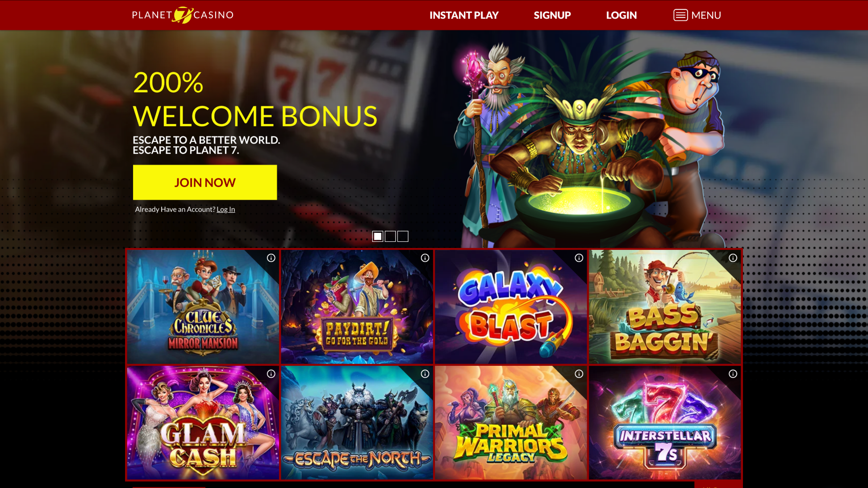The image size is (868, 488).
Task: Follow the Log In link under Join Now
Action: pyautogui.click(x=225, y=209)
